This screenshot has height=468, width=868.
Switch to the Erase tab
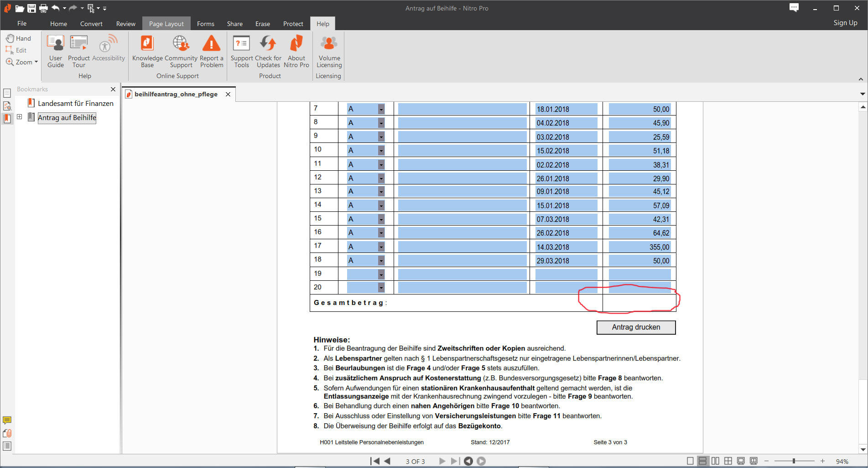click(262, 24)
